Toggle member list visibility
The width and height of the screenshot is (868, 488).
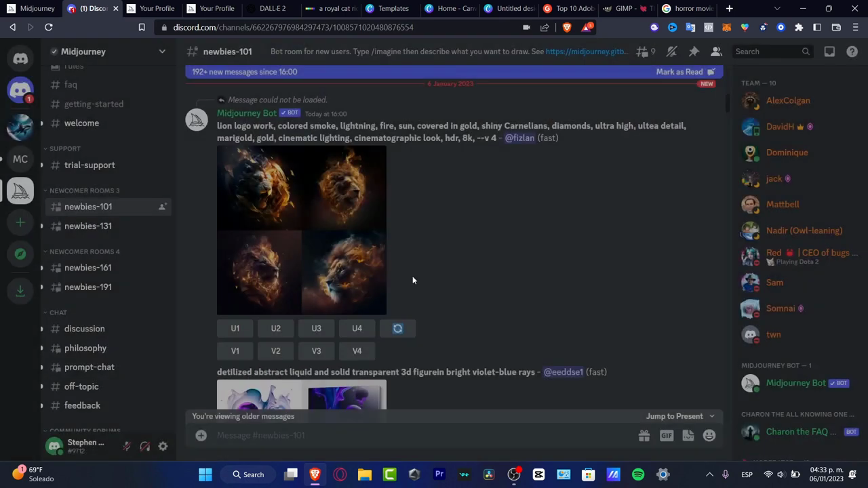coord(716,52)
